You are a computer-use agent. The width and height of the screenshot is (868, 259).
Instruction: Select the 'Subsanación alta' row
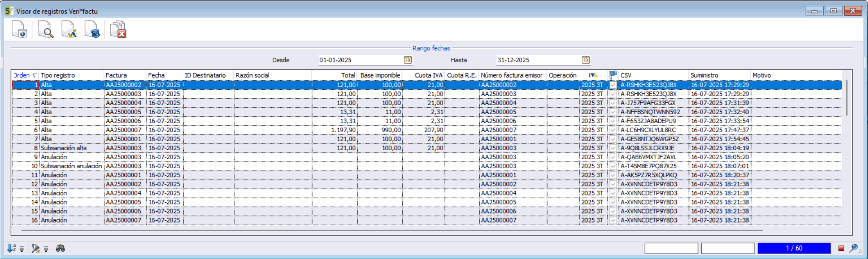click(427, 148)
